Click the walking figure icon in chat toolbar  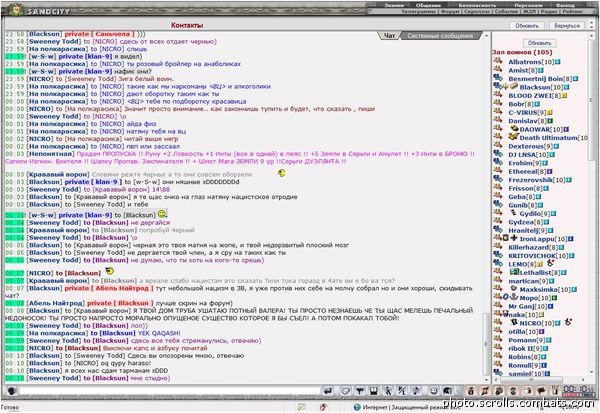(388, 391)
